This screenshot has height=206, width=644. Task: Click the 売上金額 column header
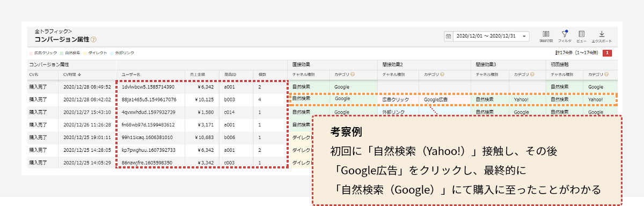pos(197,75)
